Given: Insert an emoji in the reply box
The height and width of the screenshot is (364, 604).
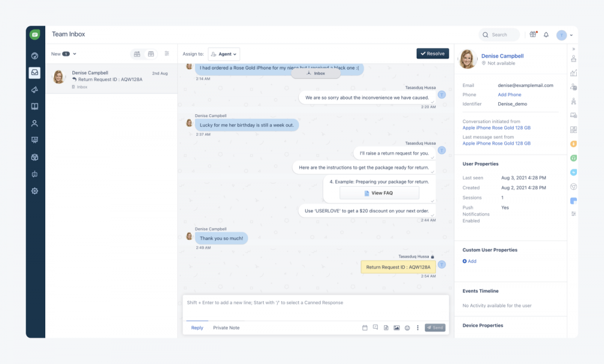Looking at the screenshot, I should pyautogui.click(x=407, y=327).
